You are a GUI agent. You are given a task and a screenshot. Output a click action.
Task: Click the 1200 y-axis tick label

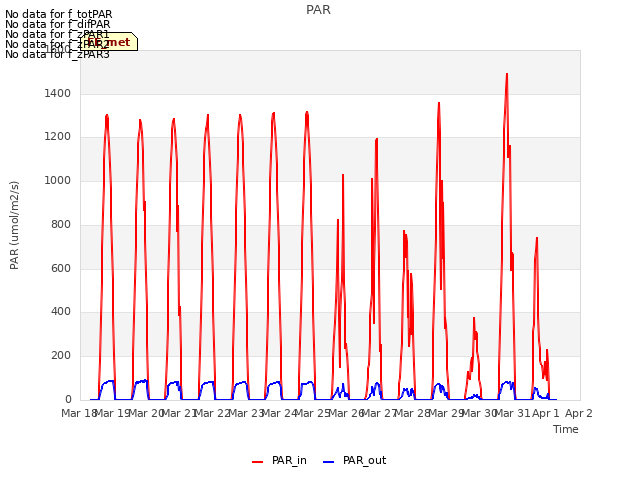[58, 137]
